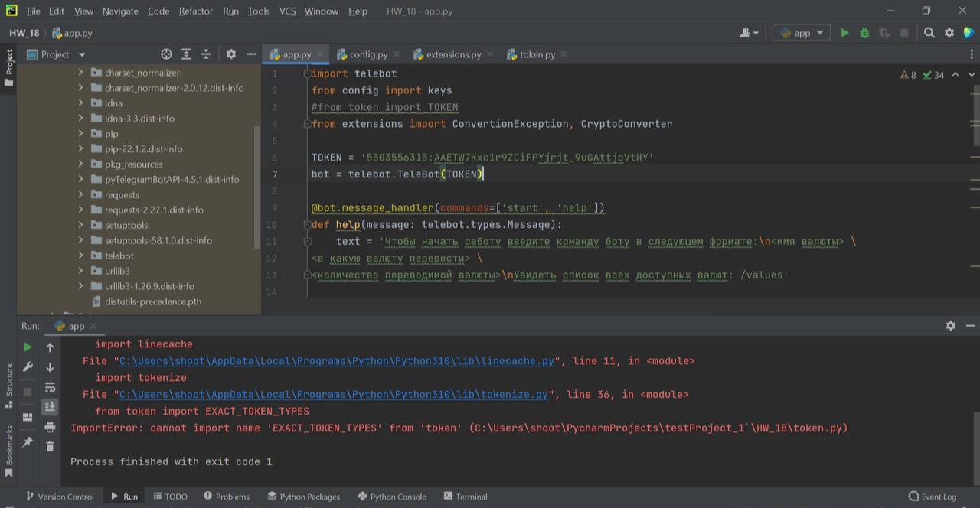980x508 pixels.
Task: Clear all output with trash icon
Action: tap(50, 446)
